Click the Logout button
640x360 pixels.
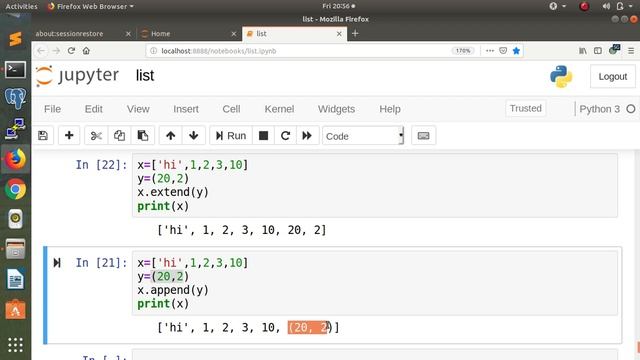coord(612,76)
